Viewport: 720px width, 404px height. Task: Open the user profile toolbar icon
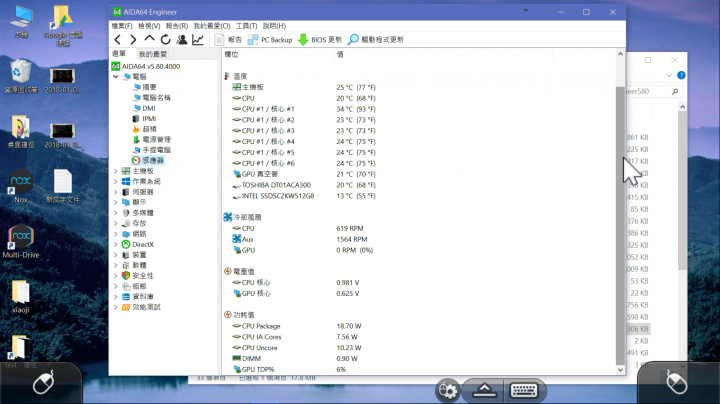[182, 39]
